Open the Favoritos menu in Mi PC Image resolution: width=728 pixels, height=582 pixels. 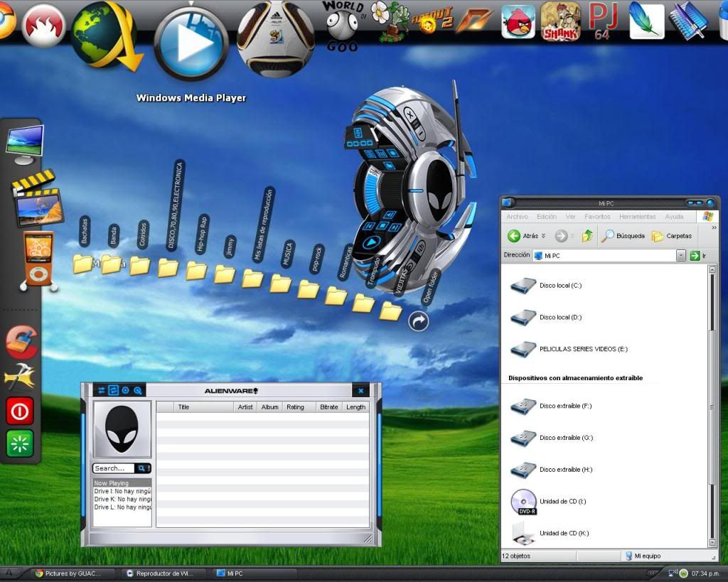[x=597, y=217]
